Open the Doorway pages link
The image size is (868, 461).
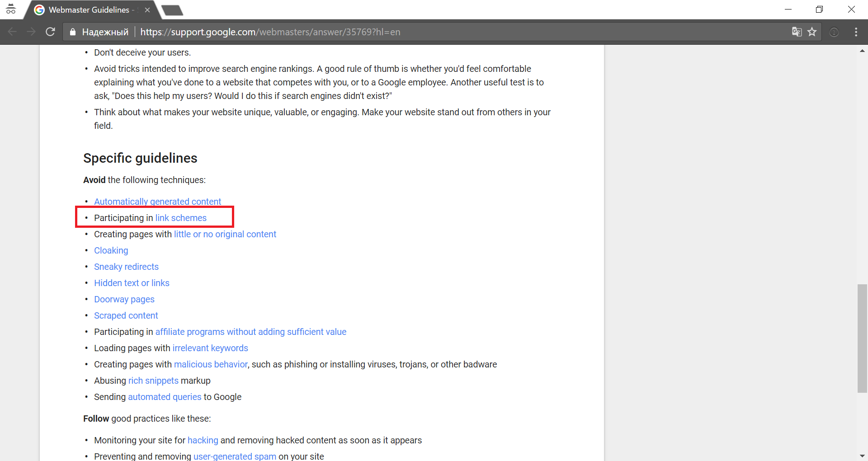[124, 299]
